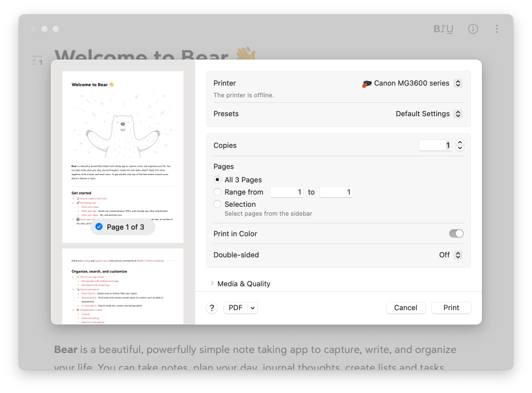This screenshot has width=532, height=393.
Task: Open the three-dot more options menu
Action: 497,29
